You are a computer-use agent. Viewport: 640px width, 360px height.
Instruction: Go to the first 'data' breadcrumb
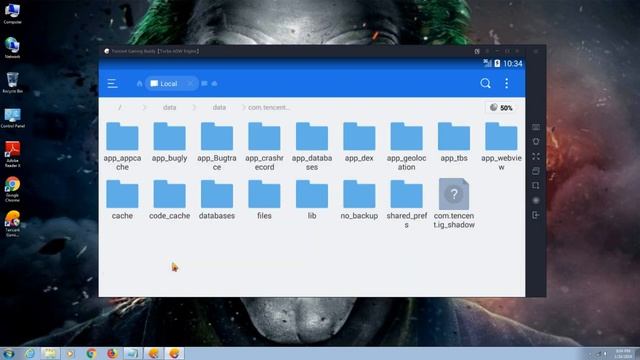169,107
